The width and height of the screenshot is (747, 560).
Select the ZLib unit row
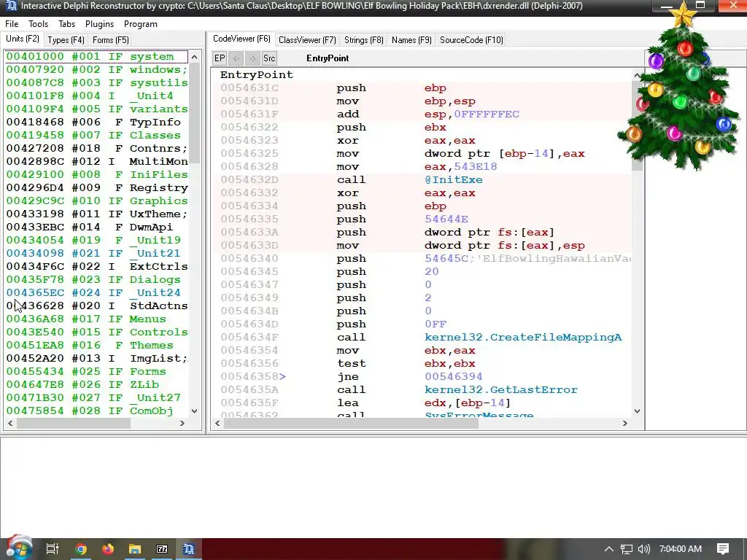pyautogui.click(x=96, y=385)
